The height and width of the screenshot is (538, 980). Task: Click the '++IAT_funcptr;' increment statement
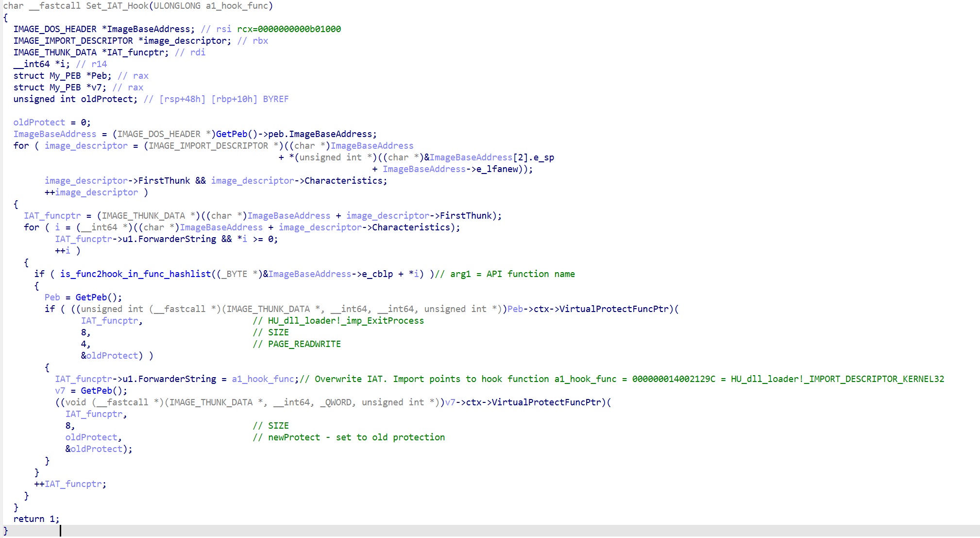click(x=70, y=484)
